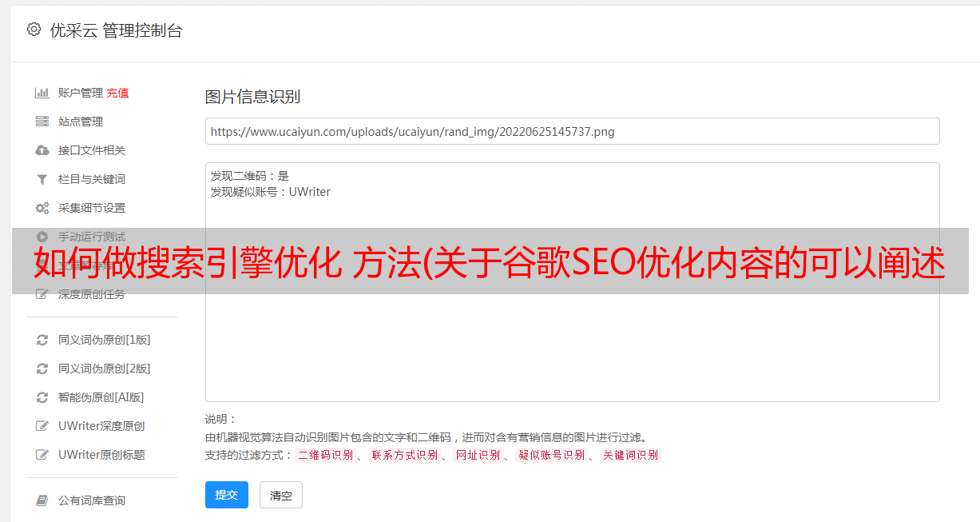Click inside the recognition result text area
This screenshot has width=980, height=522.
coord(572,282)
